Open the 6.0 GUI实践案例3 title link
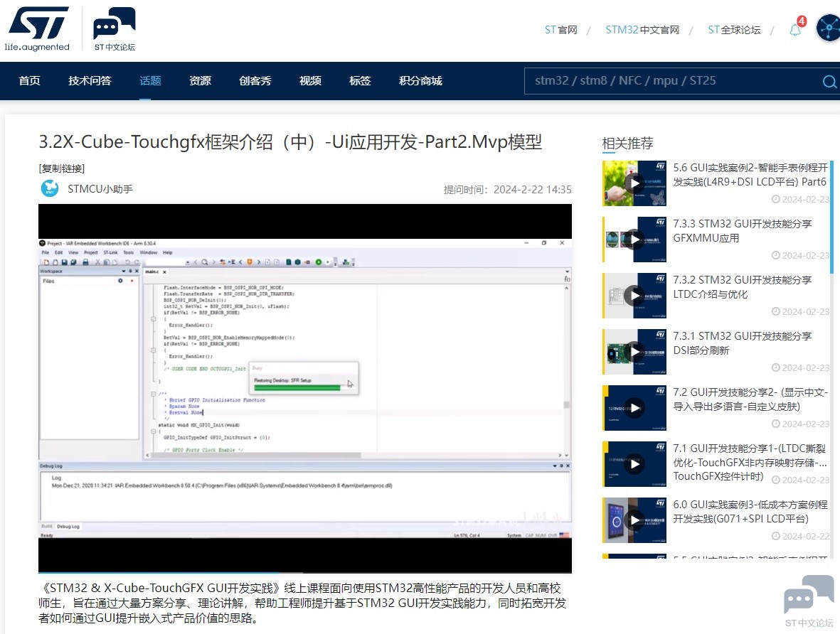Image resolution: width=840 pixels, height=634 pixels. [750, 511]
